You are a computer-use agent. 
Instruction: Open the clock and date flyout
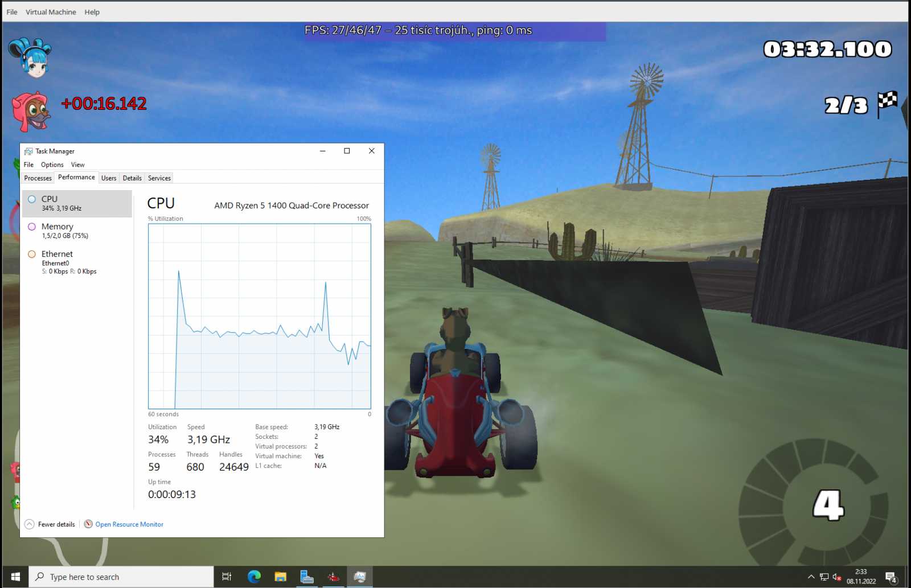coord(861,577)
